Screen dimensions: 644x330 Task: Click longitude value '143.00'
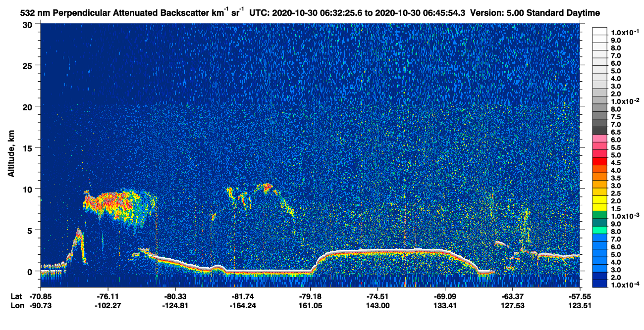click(377, 306)
